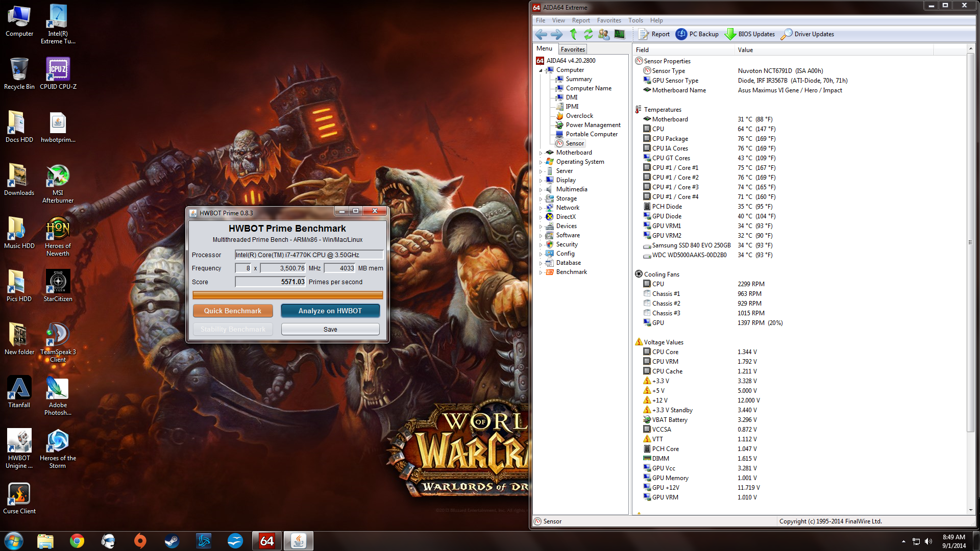Open Titanfall desktop icon
The width and height of the screenshot is (980, 551).
click(19, 392)
